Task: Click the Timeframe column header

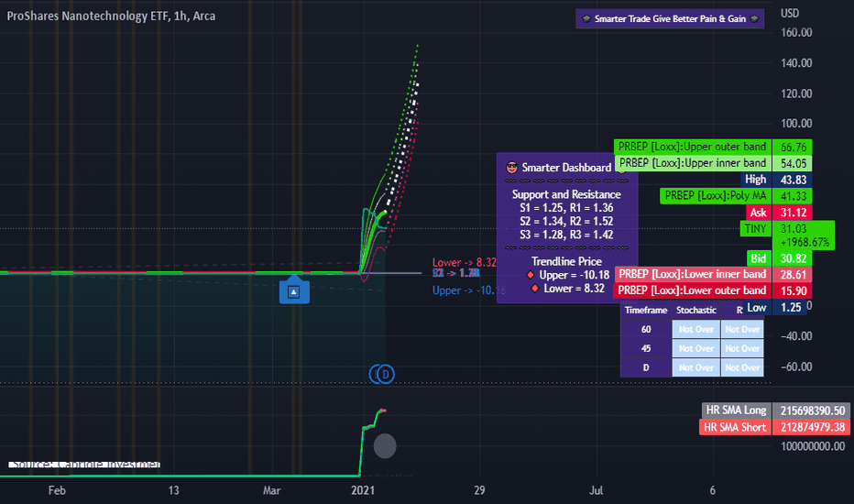Action: [x=646, y=310]
